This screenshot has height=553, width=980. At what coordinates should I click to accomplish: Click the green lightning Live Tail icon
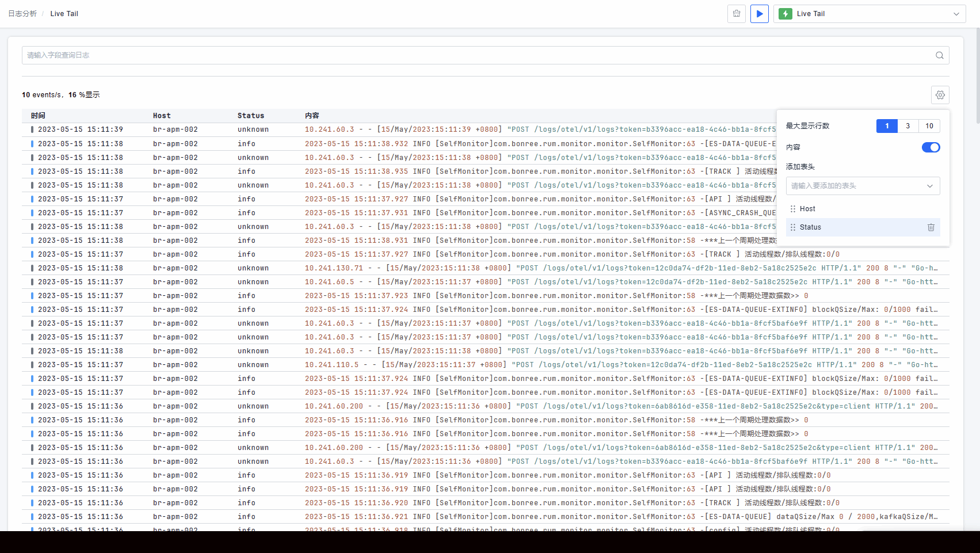(785, 14)
